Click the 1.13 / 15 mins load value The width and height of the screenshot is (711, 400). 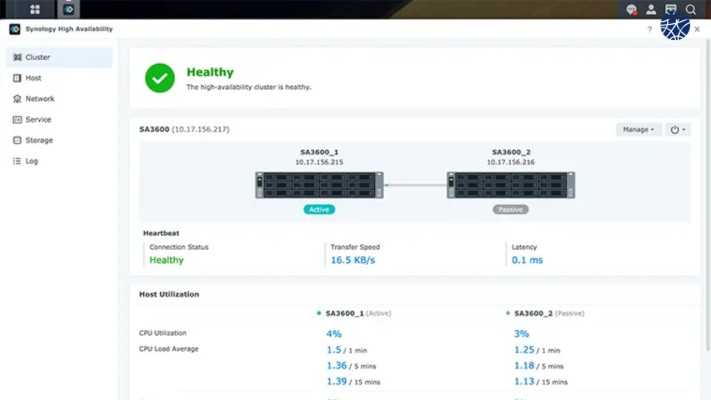coord(541,382)
